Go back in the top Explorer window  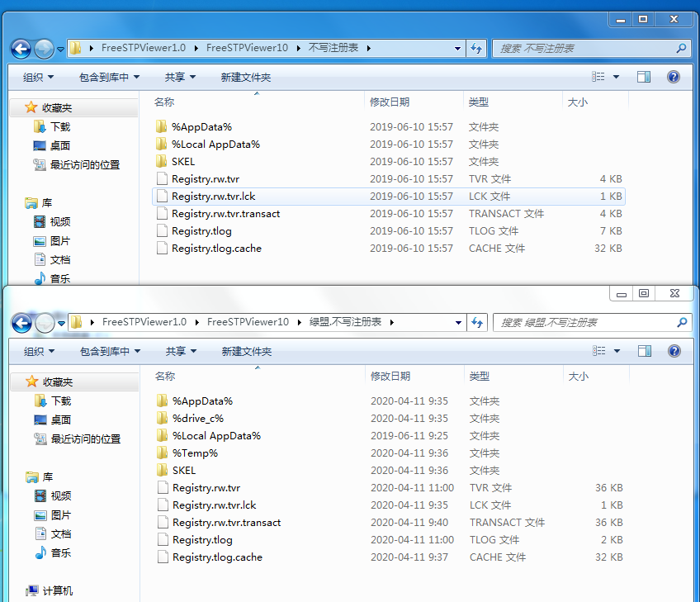pyautogui.click(x=21, y=49)
